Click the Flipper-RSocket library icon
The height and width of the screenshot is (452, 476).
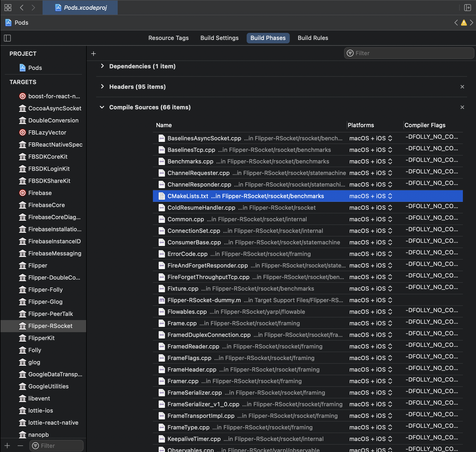(23, 326)
